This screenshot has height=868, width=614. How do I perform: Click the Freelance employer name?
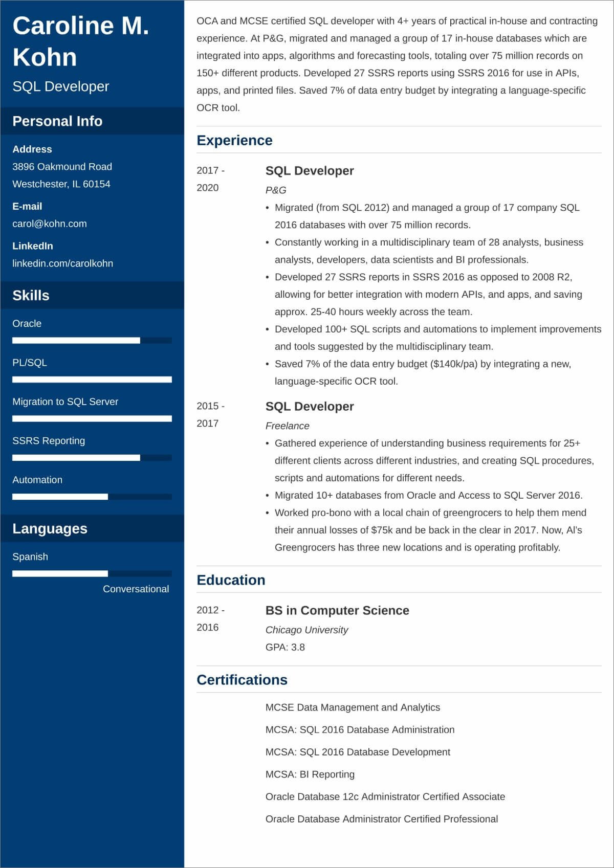click(287, 426)
